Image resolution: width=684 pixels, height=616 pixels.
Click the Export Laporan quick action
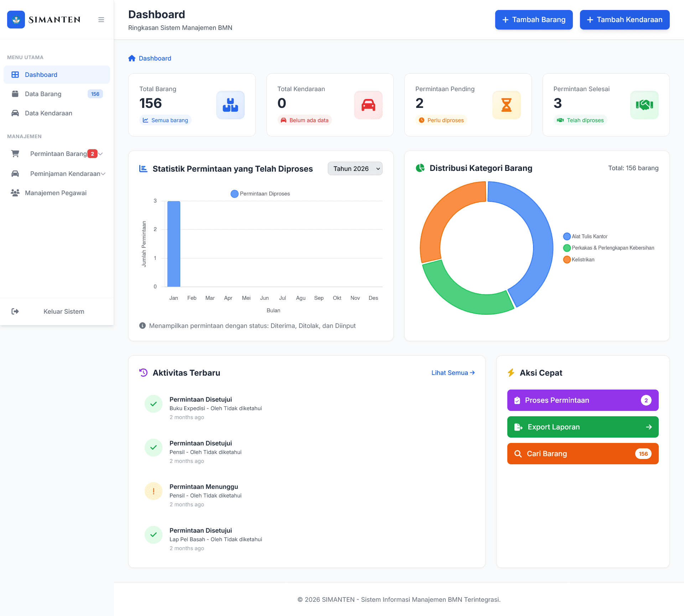point(582,427)
